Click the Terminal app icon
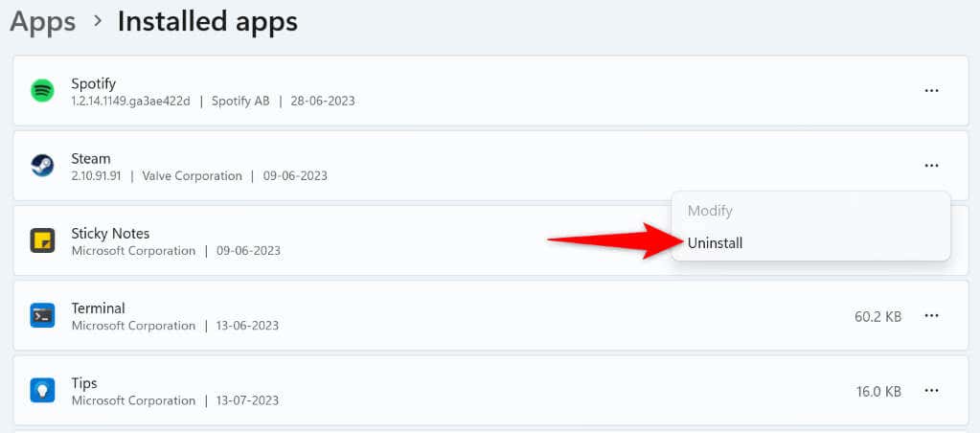Viewport: 980px width, 433px height. click(x=42, y=315)
